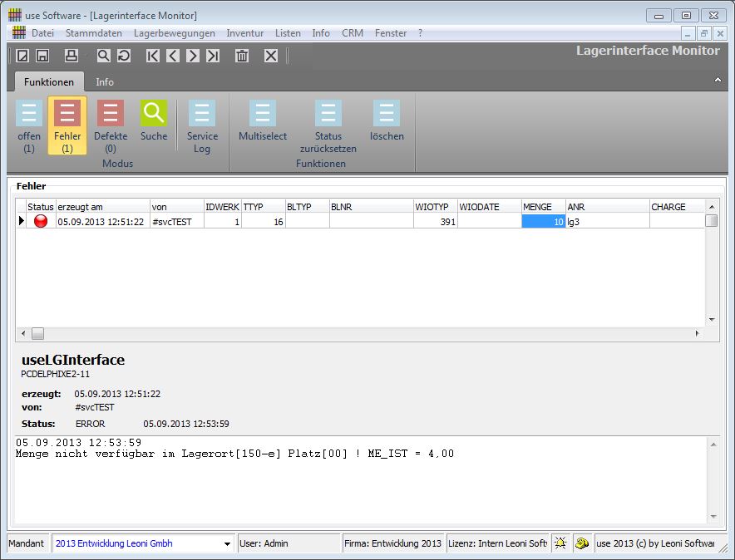Image resolution: width=735 pixels, height=560 pixels.
Task: Jump to the first record
Action: coord(153,56)
